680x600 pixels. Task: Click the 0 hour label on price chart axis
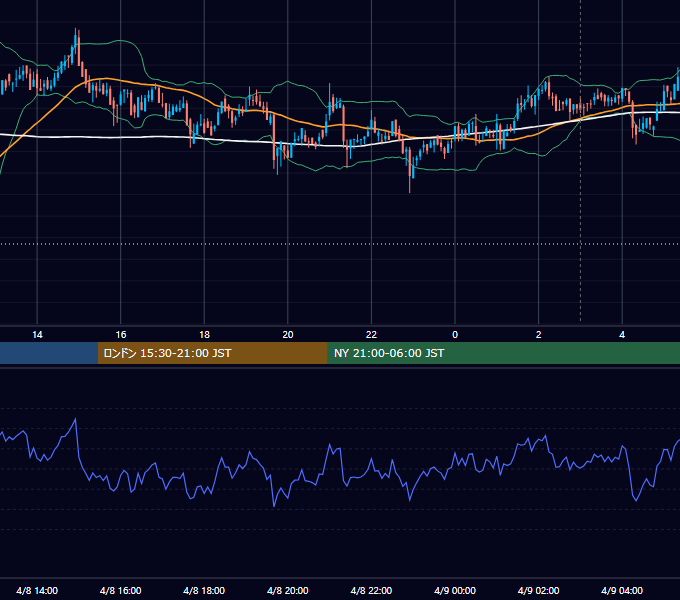(455, 335)
